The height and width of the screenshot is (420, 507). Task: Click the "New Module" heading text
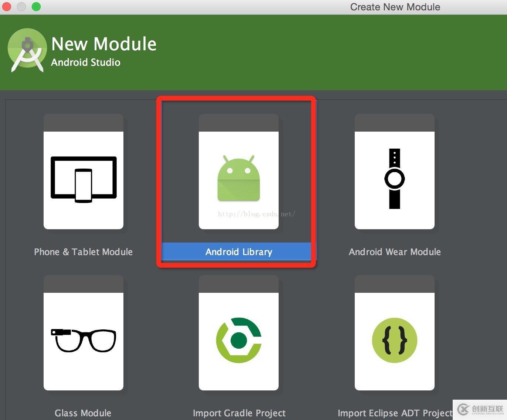point(104,44)
